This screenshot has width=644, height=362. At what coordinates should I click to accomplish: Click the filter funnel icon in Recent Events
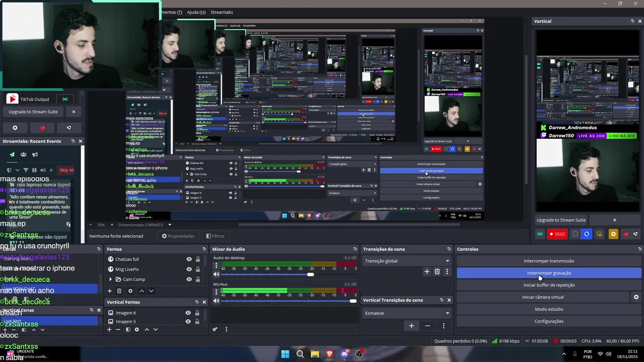(26, 170)
